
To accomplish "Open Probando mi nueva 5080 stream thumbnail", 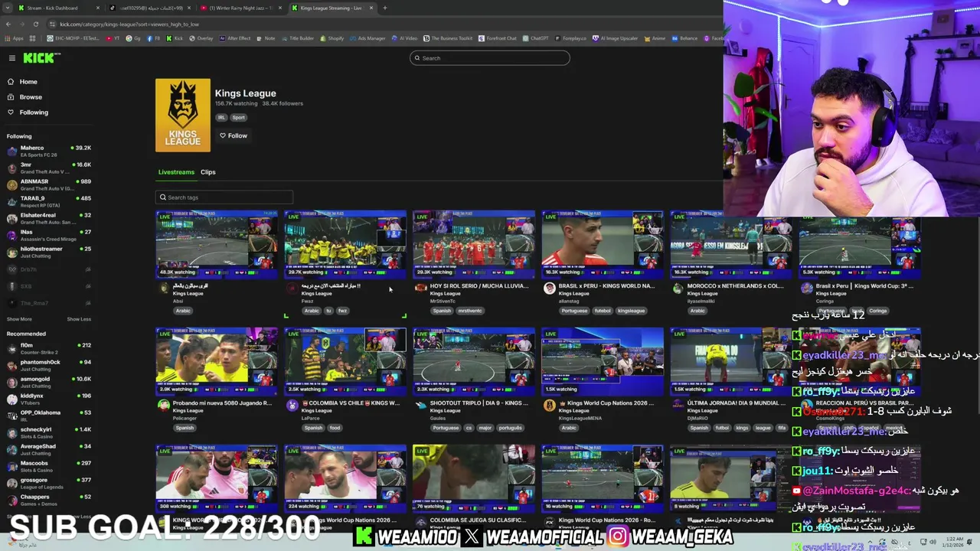I will tap(217, 361).
